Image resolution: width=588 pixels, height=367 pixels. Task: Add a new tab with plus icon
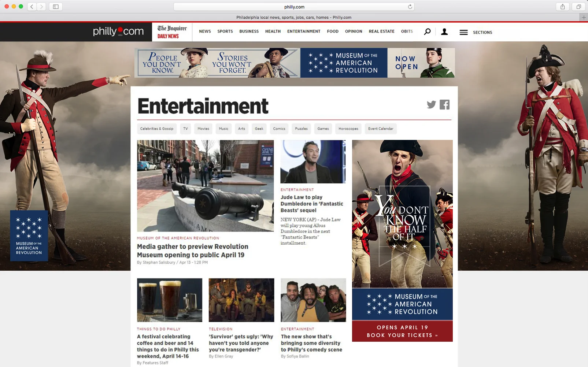[x=584, y=17]
